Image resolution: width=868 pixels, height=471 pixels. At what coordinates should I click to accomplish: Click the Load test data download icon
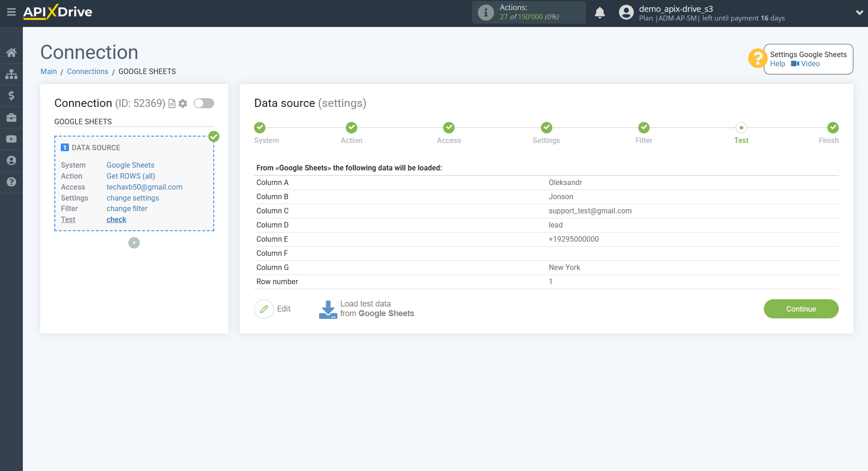click(x=328, y=309)
